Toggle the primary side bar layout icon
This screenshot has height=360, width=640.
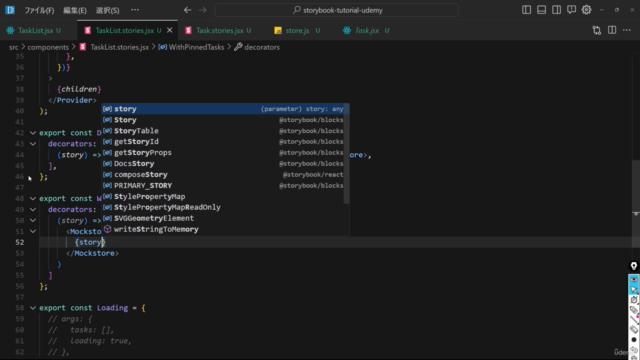tap(527, 10)
